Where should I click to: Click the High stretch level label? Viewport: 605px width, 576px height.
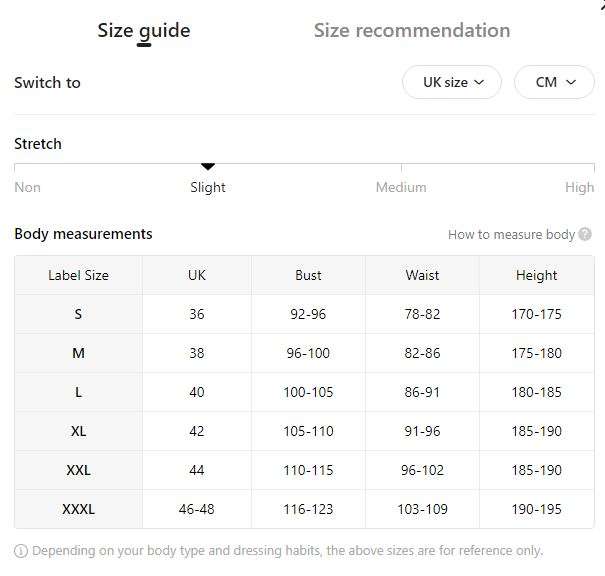580,187
